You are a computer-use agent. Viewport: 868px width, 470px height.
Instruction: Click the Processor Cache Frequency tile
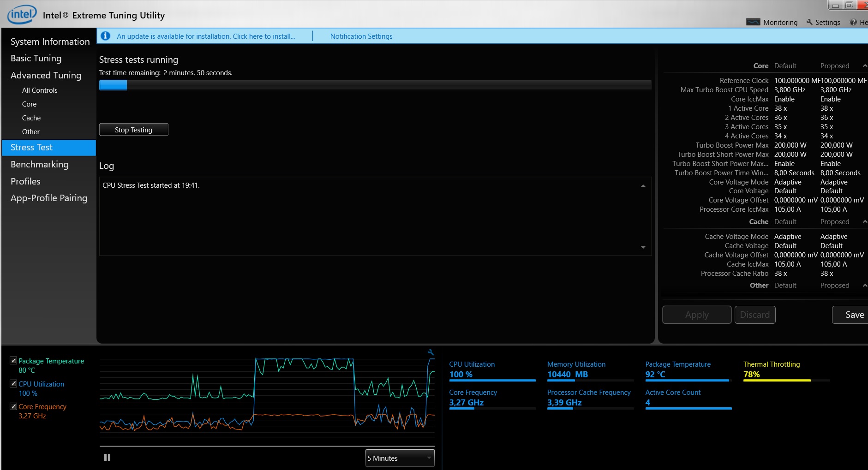590,399
